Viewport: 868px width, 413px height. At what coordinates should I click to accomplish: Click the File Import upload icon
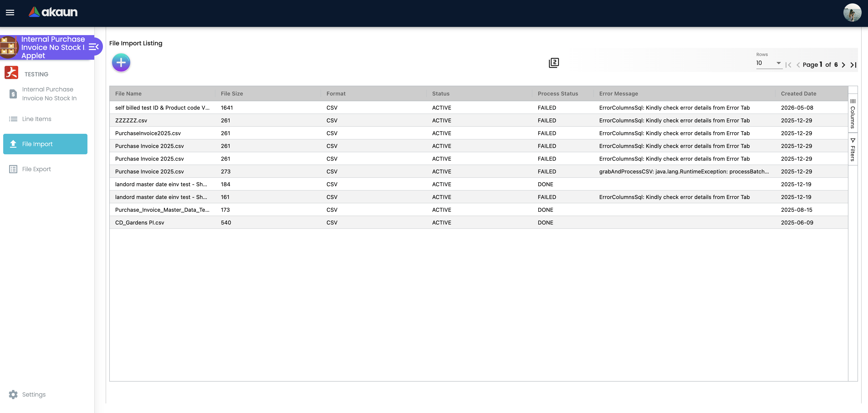13,144
